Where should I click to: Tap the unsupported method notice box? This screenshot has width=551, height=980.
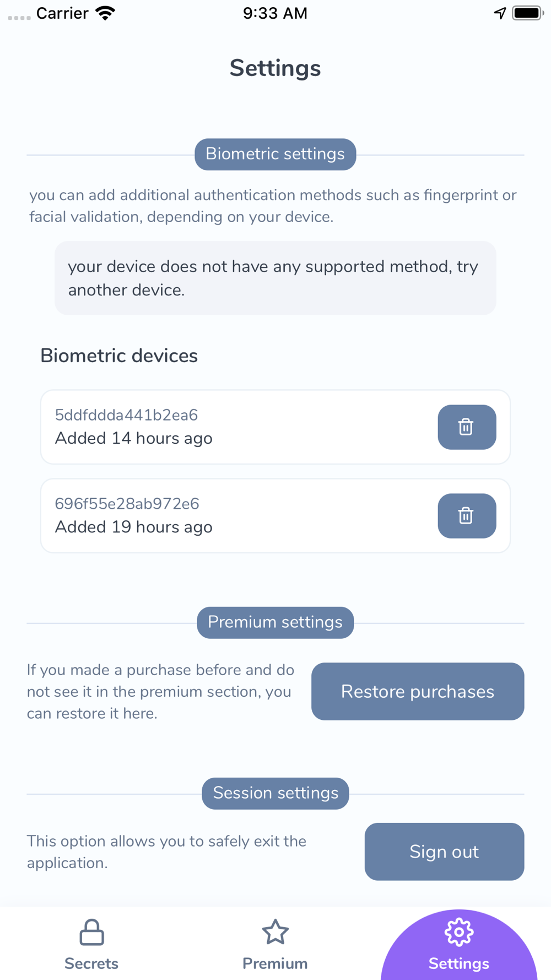[275, 278]
